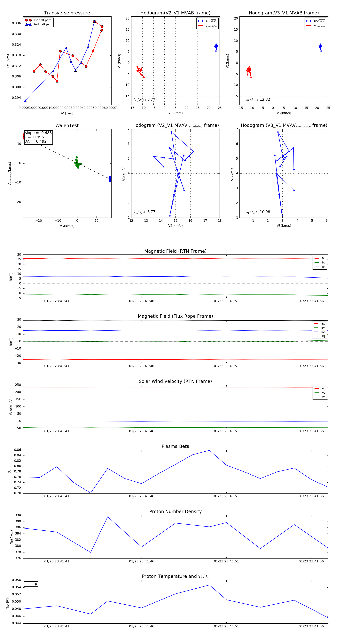Click the "Solar Wind Velocity (RTN Frame)" title
Screen dimensions: 351x644
tap(175, 381)
